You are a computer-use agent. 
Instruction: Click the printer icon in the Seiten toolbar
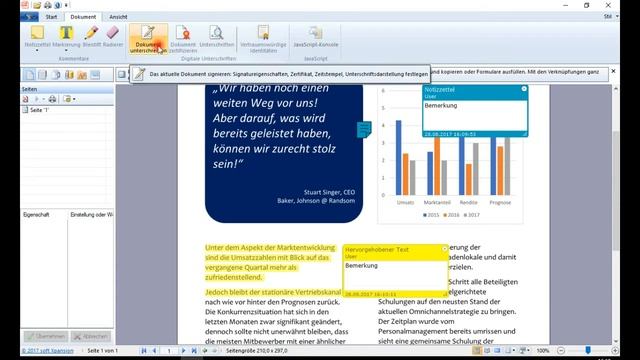pyautogui.click(x=52, y=99)
